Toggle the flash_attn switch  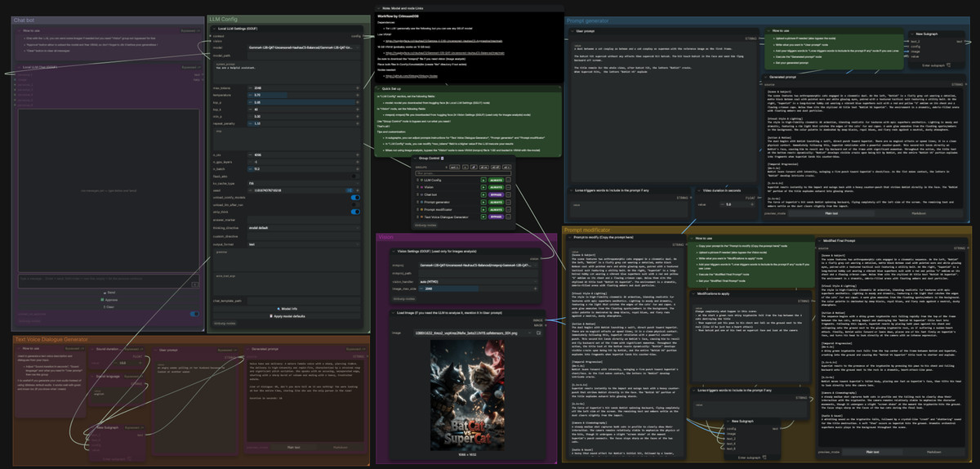click(355, 176)
